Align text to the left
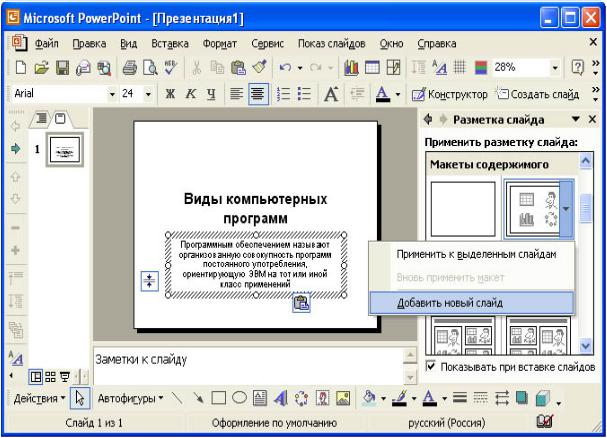Viewport: 607px width, 438px height. 237,94
